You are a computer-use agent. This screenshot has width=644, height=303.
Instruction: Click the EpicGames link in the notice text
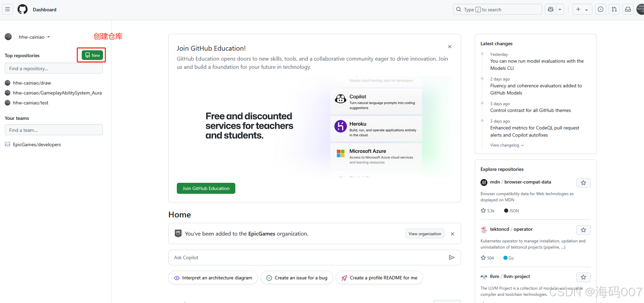[262, 233]
